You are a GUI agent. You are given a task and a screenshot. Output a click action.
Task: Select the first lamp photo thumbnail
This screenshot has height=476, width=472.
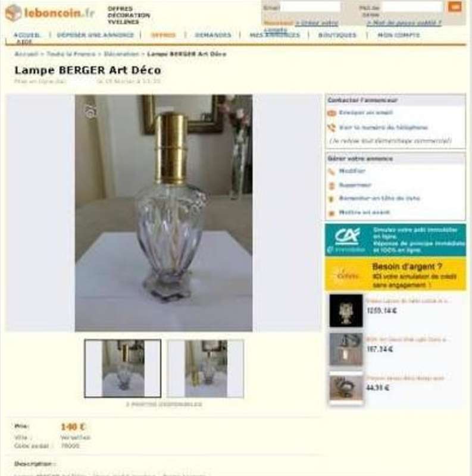coord(123,368)
